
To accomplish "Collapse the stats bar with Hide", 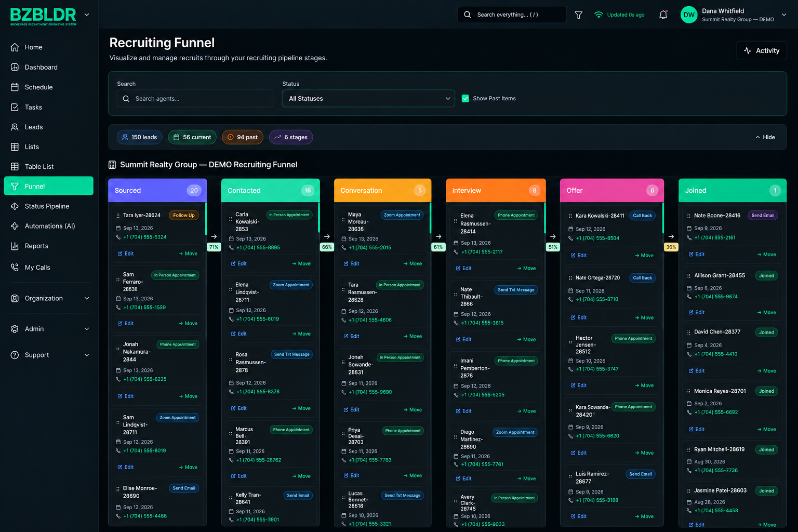I will (x=765, y=137).
